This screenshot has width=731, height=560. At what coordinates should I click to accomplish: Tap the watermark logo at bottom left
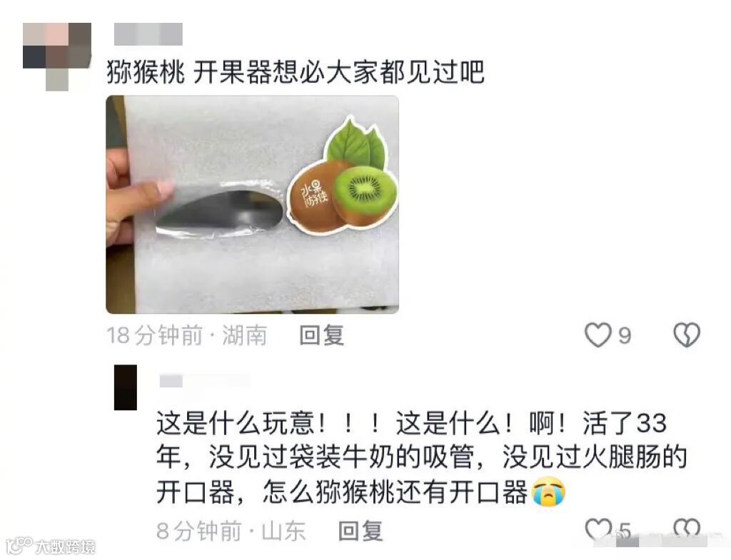(19, 546)
